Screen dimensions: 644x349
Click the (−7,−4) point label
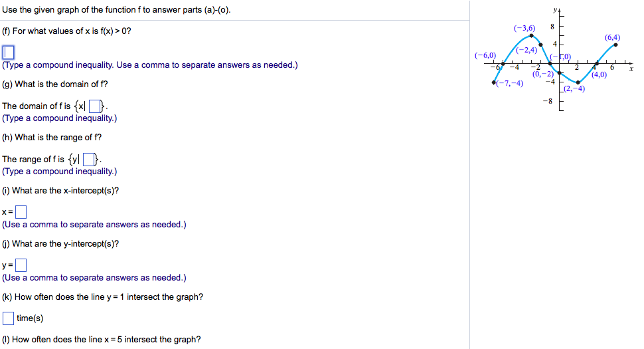[509, 83]
